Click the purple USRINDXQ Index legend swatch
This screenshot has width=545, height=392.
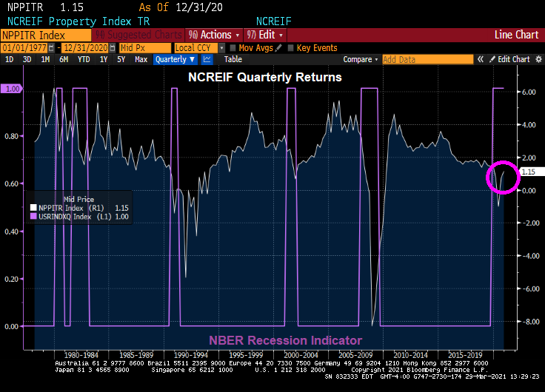33,216
